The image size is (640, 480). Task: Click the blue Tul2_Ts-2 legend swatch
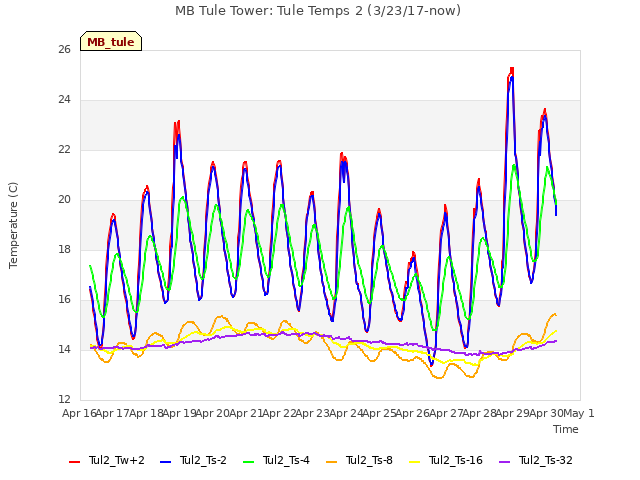pos(165,462)
